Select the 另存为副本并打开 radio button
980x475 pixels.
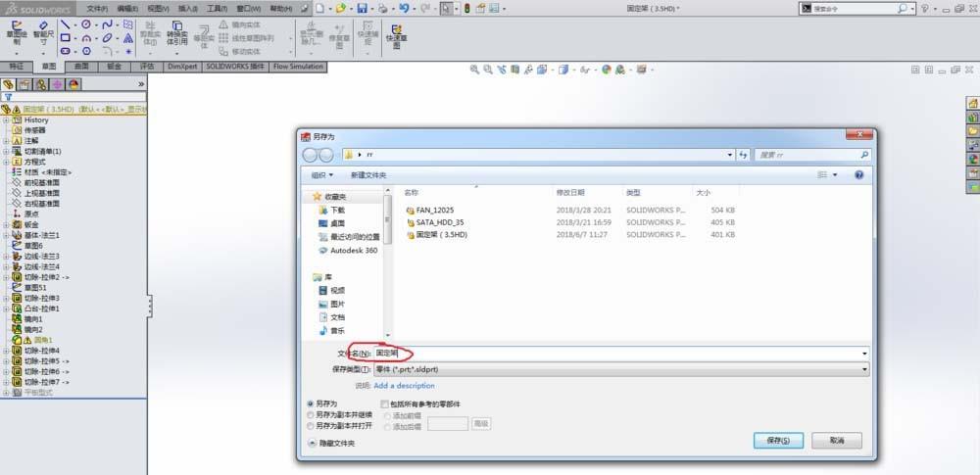(x=311, y=425)
